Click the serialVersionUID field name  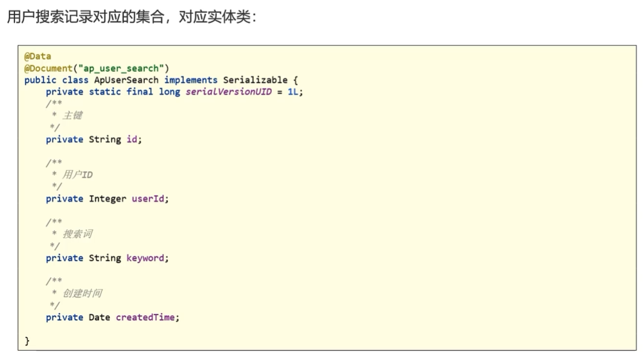229,92
